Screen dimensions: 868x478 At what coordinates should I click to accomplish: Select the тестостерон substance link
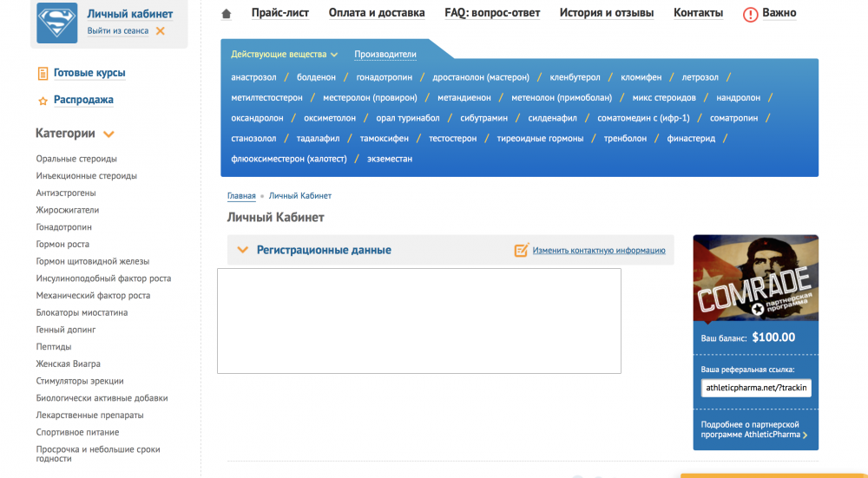(x=452, y=139)
